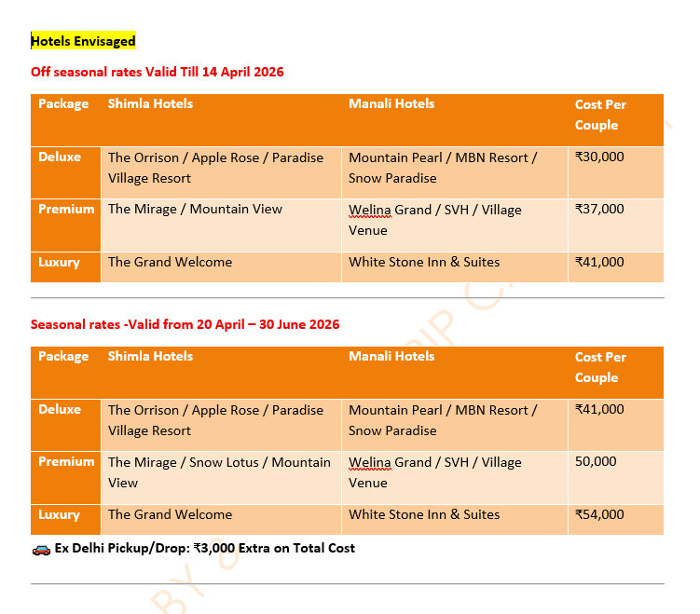This screenshot has width=700, height=614.
Task: Click Ex Delhi Pickup/Drop note text
Action: (204, 549)
